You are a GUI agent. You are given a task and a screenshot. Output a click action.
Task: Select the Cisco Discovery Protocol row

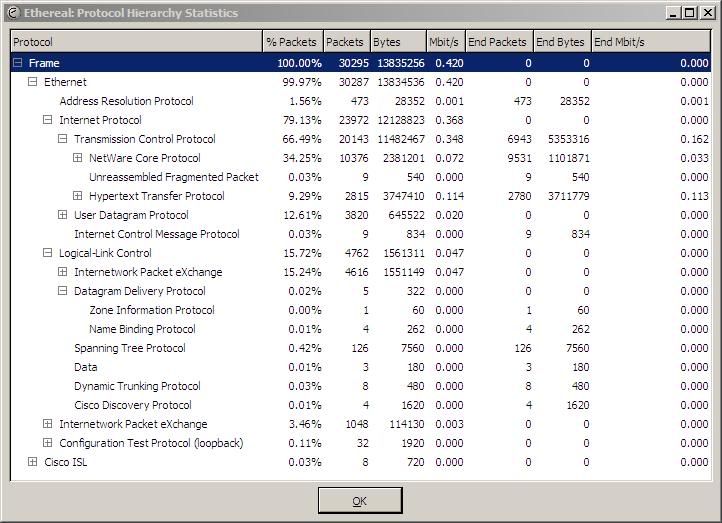click(361, 405)
